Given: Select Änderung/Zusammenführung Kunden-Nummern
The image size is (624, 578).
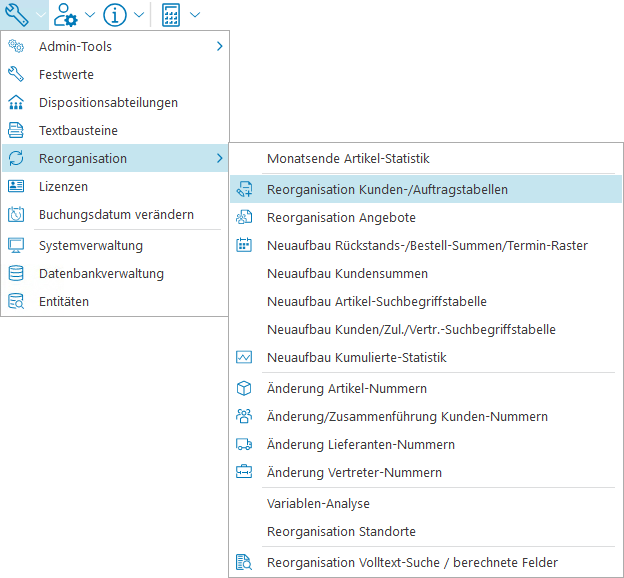Looking at the screenshot, I should click(x=407, y=416).
